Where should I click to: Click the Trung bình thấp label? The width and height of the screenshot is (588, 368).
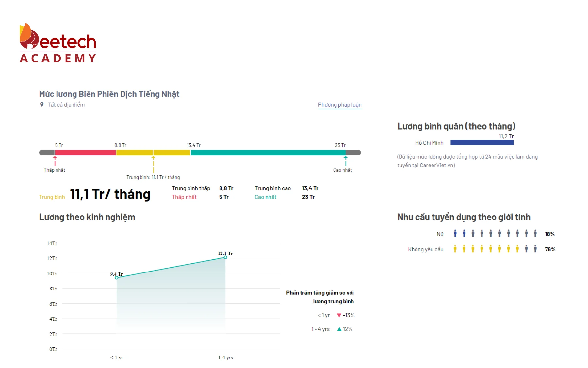point(191,188)
